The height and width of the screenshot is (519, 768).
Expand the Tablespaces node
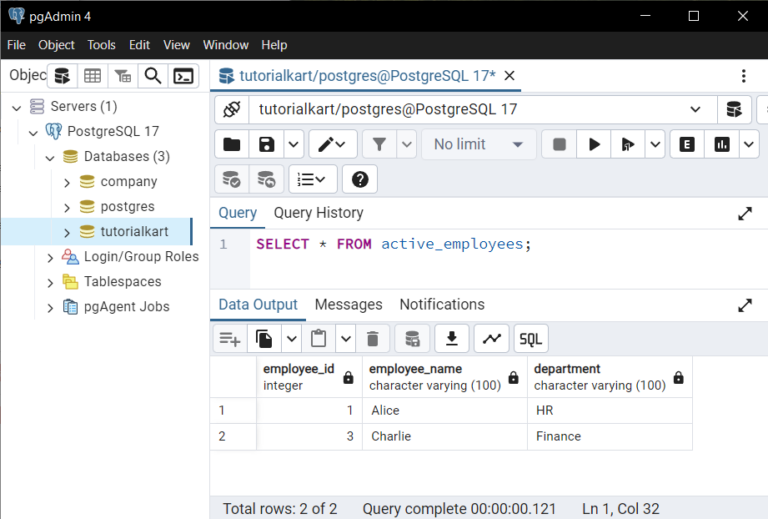(x=50, y=283)
